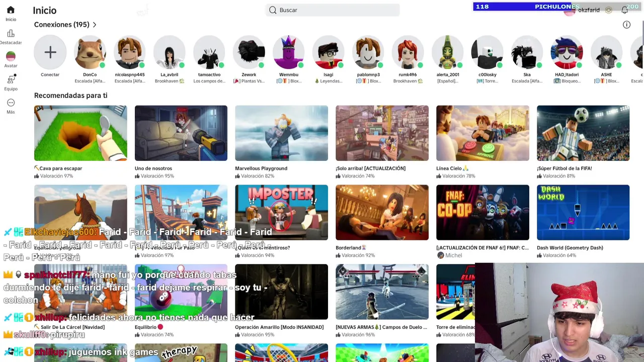Viewport: 644px width, 362px height.
Task: Open the Destacadas charts sidebar icon
Action: coord(11,33)
